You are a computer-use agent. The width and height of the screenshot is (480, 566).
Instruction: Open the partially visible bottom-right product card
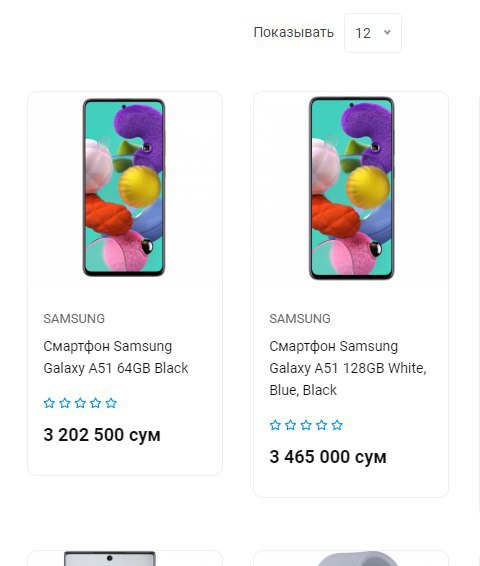pos(351,558)
